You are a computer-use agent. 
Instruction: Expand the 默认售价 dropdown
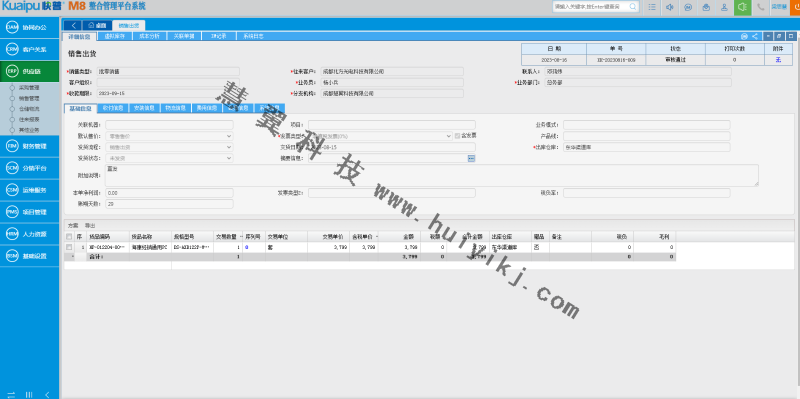[x=169, y=136]
